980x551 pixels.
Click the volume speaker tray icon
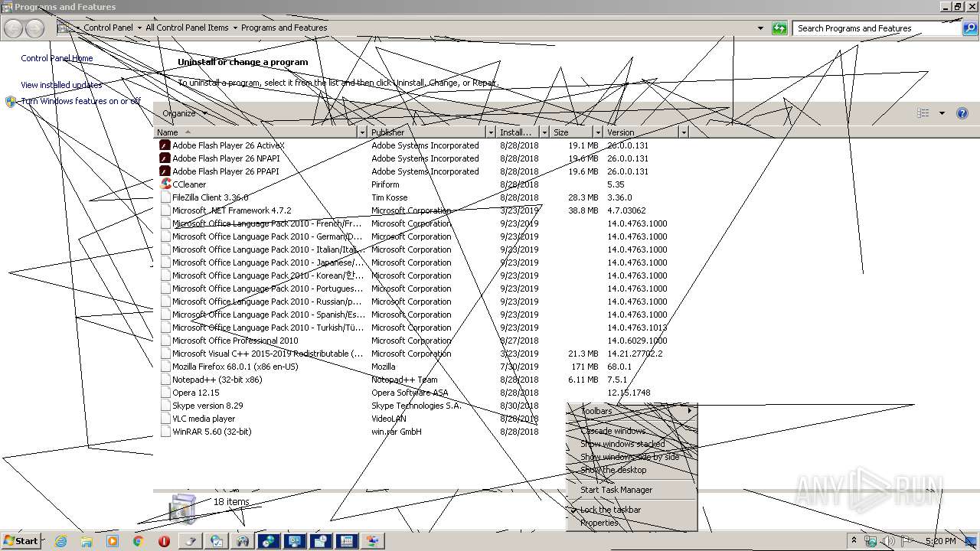point(888,541)
